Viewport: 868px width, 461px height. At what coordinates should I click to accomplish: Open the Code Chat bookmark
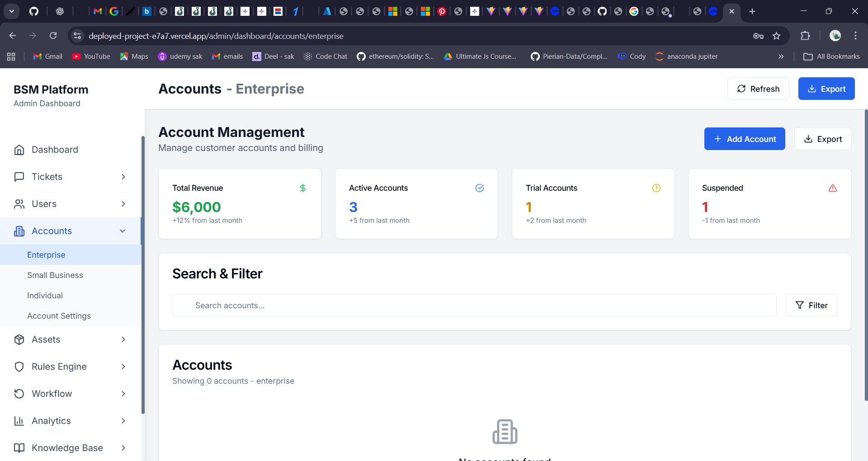pos(325,56)
